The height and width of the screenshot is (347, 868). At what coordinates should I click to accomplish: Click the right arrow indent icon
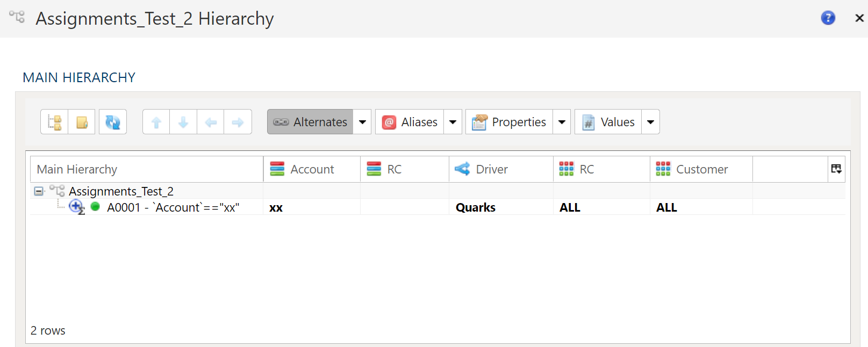click(x=238, y=122)
